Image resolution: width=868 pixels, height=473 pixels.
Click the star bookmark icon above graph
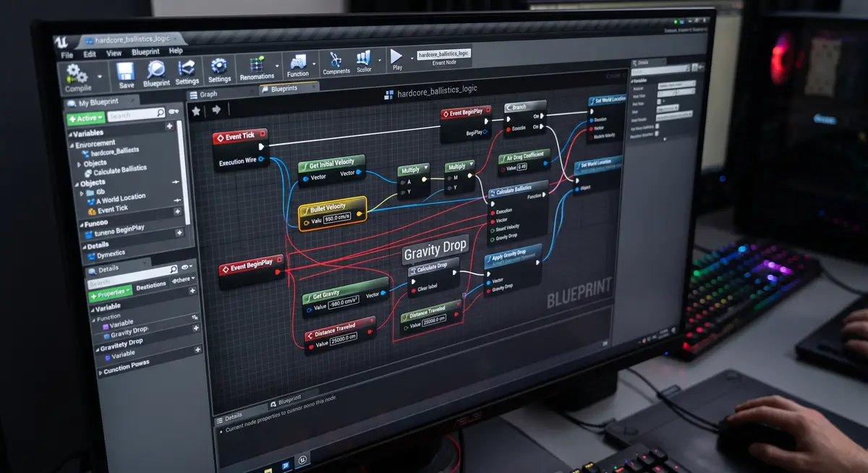pos(196,111)
